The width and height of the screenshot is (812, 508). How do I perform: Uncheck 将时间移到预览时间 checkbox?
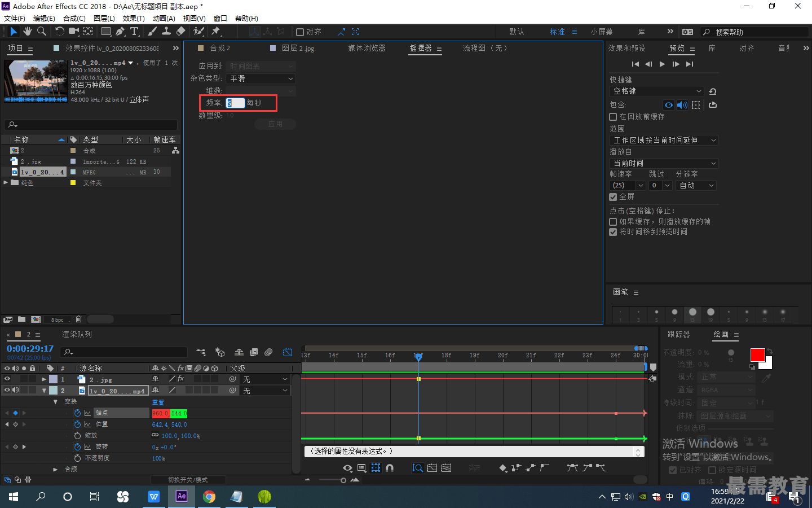click(613, 232)
